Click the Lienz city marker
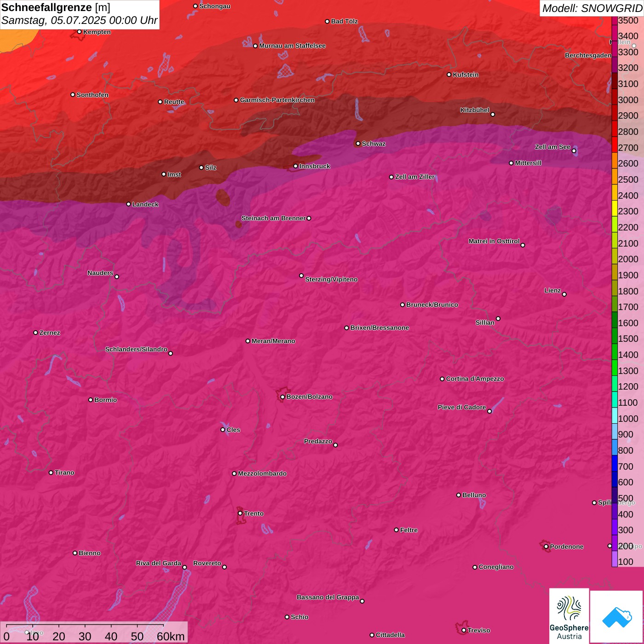Image resolution: width=644 pixels, height=644 pixels. (564, 294)
